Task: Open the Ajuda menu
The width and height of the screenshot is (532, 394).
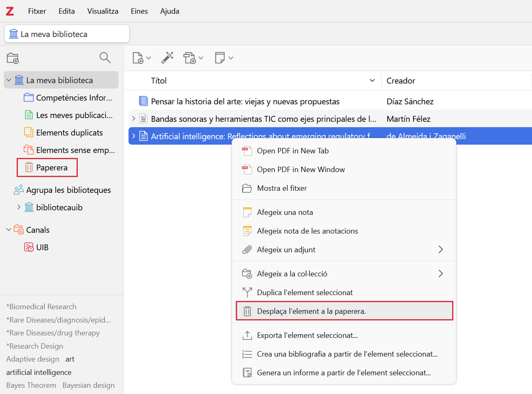Action: pyautogui.click(x=170, y=11)
